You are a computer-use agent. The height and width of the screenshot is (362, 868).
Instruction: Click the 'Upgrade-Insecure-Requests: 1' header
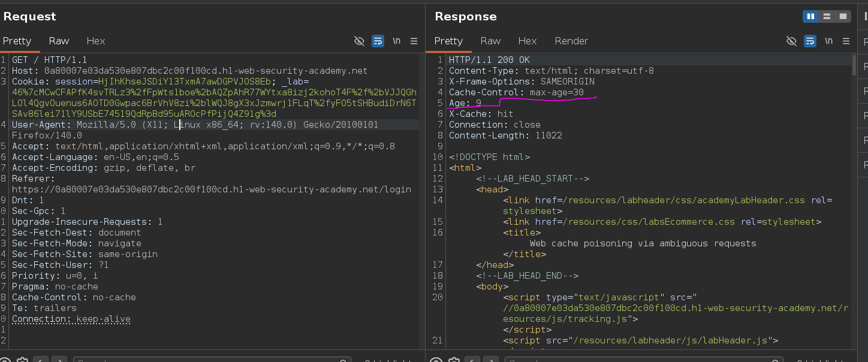click(x=88, y=222)
